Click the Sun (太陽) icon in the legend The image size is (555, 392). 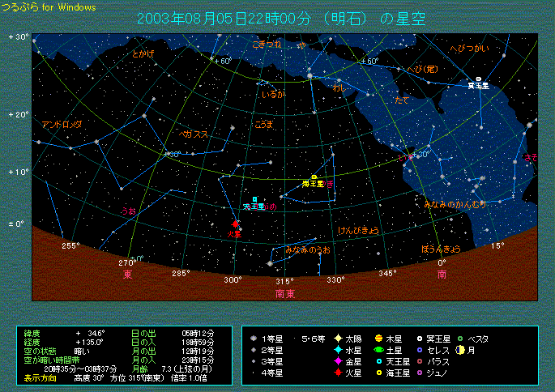[x=338, y=339]
